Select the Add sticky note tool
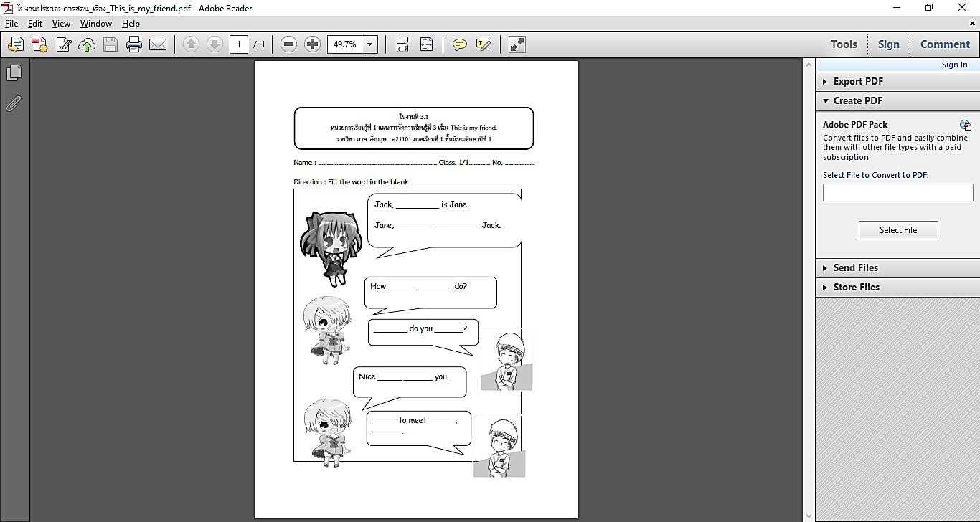 pos(460,44)
